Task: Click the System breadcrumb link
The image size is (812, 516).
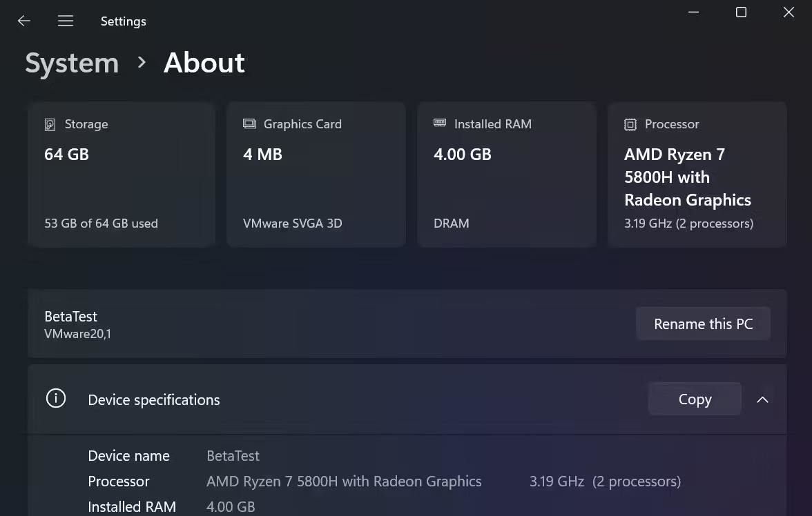Action: 72,63
